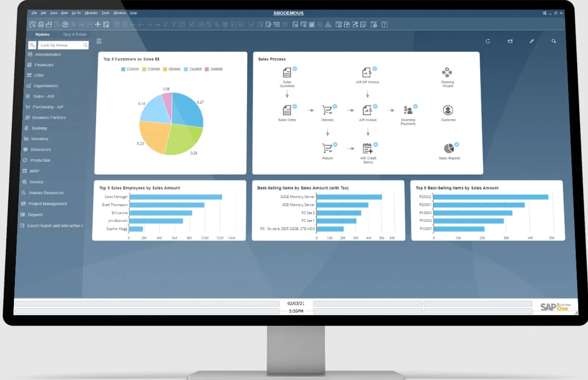The height and width of the screenshot is (380, 588).
Task: Expand the Financials module
Action: click(x=43, y=65)
